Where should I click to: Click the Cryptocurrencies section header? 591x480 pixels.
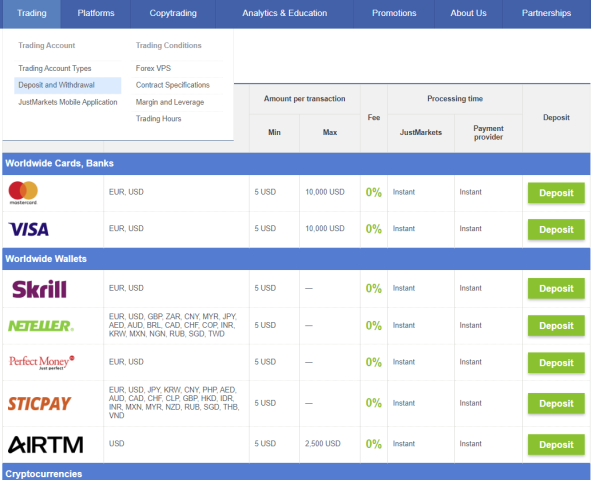pyautogui.click(x=296, y=473)
